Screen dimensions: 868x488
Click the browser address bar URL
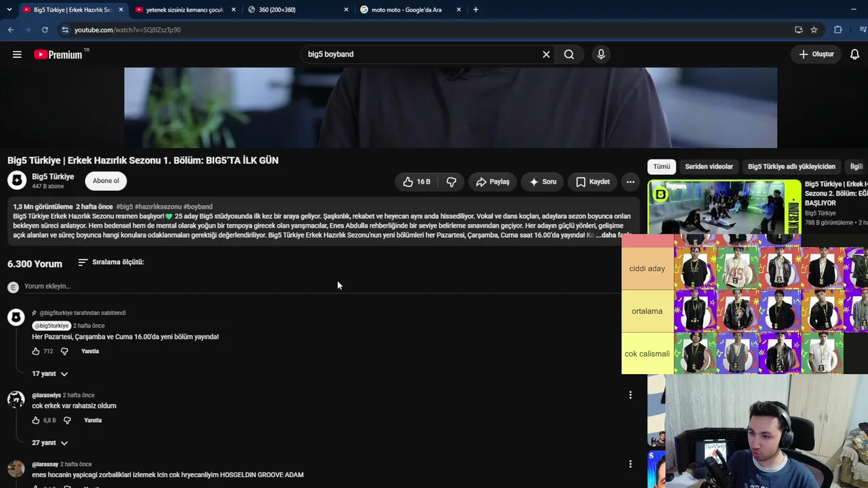coord(127,30)
